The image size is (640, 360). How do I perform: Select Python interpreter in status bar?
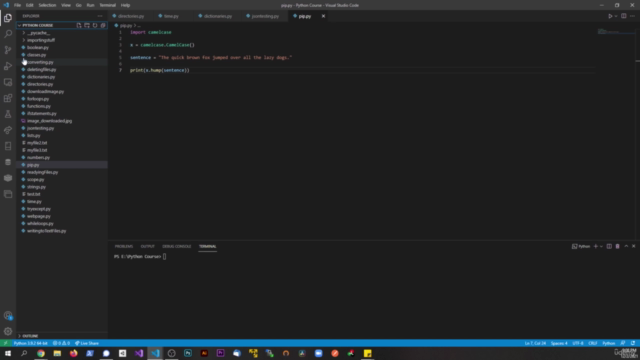point(30,343)
